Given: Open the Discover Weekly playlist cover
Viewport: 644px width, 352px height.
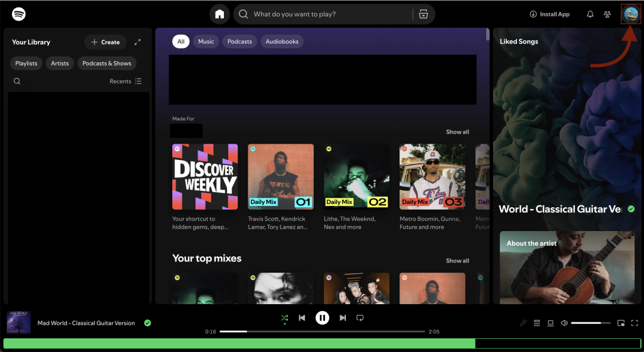Looking at the screenshot, I should (205, 177).
